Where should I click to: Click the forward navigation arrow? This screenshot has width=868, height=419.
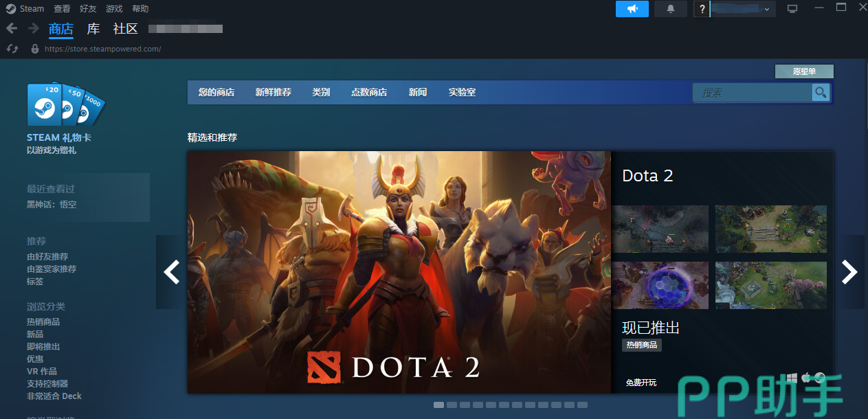coord(34,28)
